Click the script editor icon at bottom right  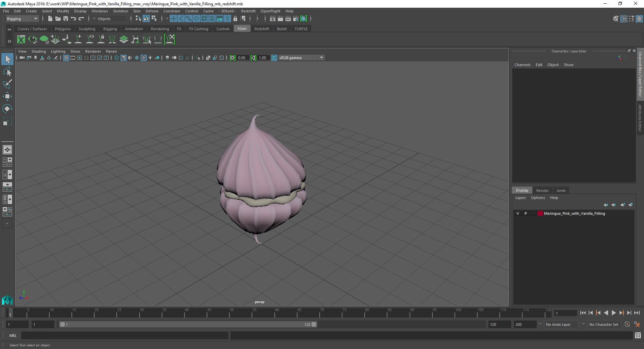click(638, 335)
